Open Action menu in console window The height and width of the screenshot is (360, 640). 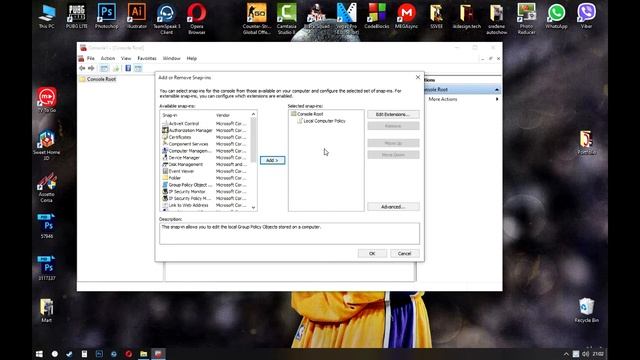(x=108, y=58)
